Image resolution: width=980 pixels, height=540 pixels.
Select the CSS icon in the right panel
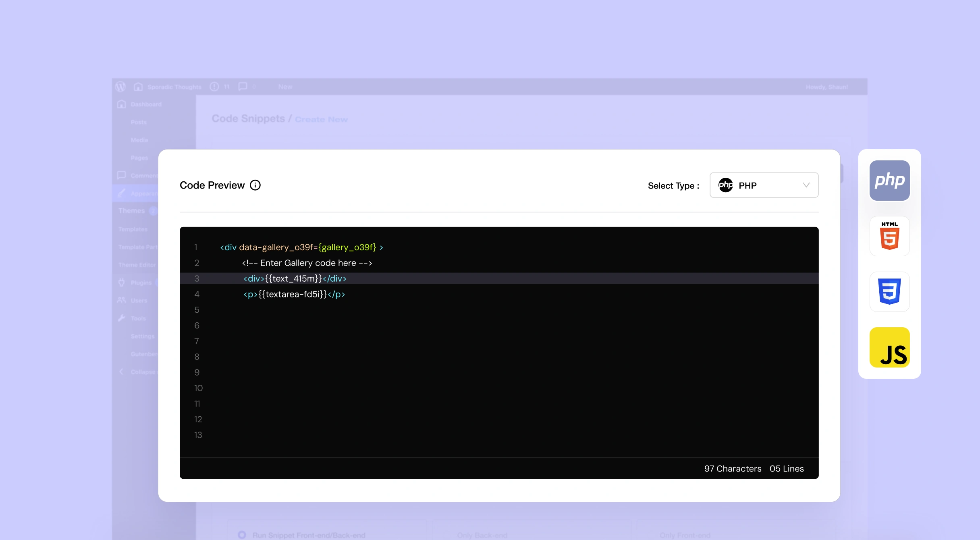[890, 291]
